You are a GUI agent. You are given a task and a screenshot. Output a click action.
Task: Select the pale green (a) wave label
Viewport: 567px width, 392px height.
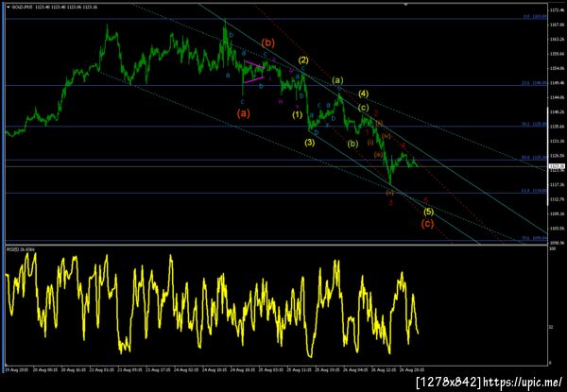coord(337,80)
